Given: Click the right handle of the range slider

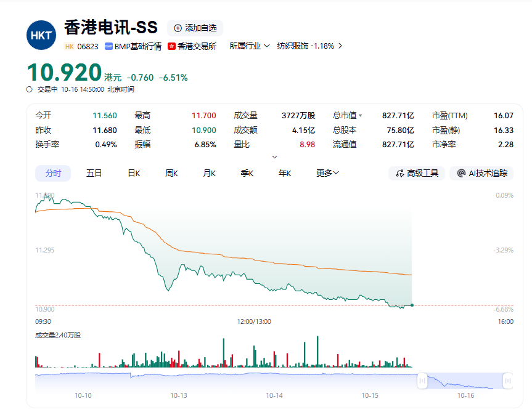Looking at the screenshot, I should click(x=508, y=381).
